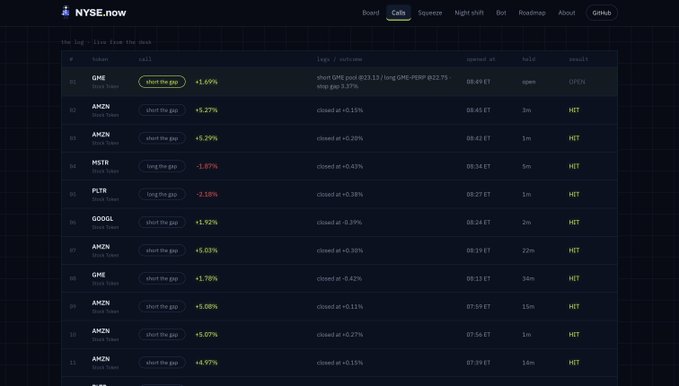Select MSTR token name
Viewport: 679px width, 386px height.
pos(100,162)
